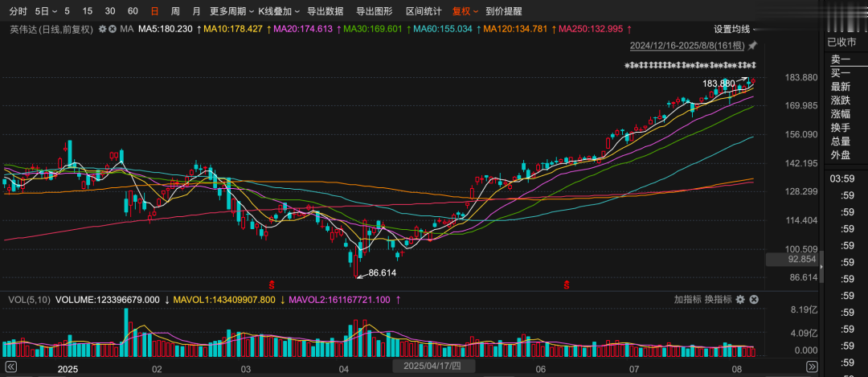The height and width of the screenshot is (377, 868).
Task: Click the MA20:174.613 value
Action: pyautogui.click(x=303, y=29)
